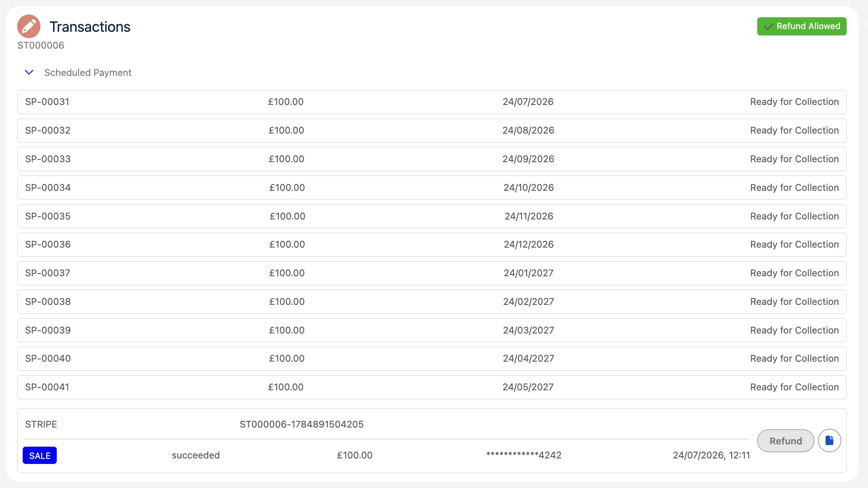Click the date 24/08/2026
868x488 pixels.
point(528,130)
